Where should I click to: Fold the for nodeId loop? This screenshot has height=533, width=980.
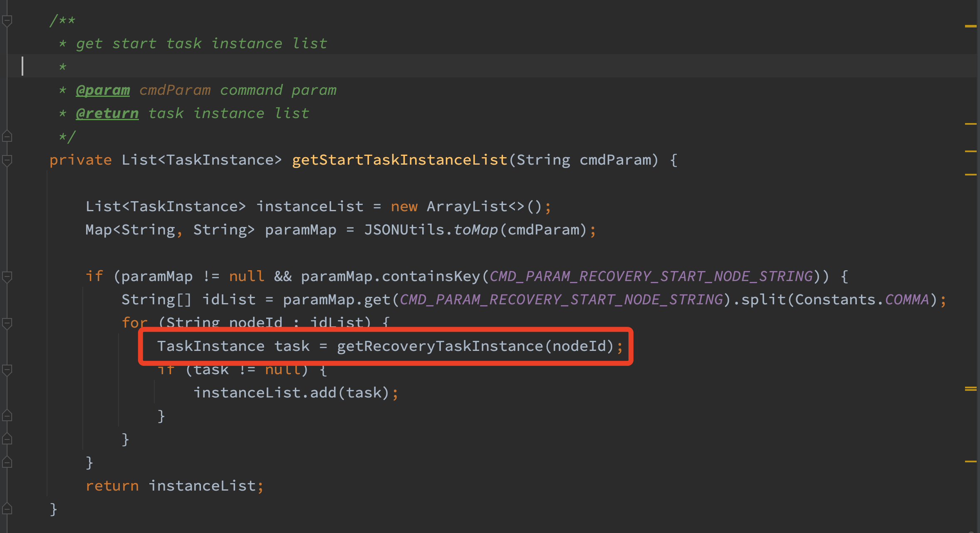coord(7,323)
